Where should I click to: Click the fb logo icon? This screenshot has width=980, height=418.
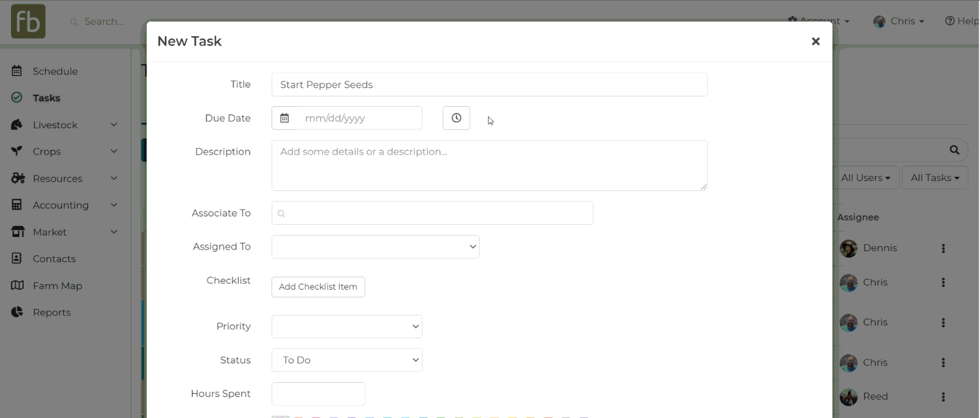point(28,21)
